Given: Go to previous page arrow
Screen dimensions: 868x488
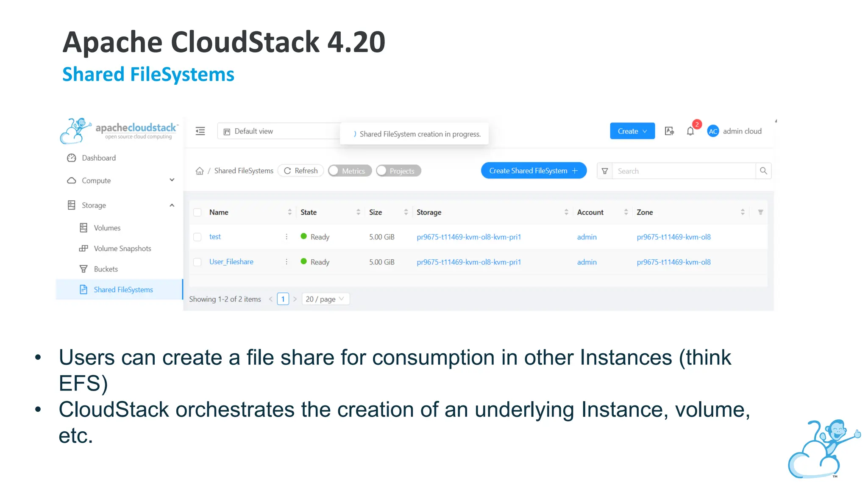Looking at the screenshot, I should click(x=271, y=299).
